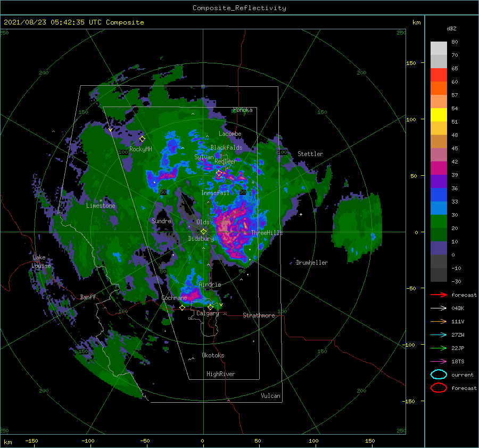Click the white-gray swatch below 80 dBZ

(439, 48)
